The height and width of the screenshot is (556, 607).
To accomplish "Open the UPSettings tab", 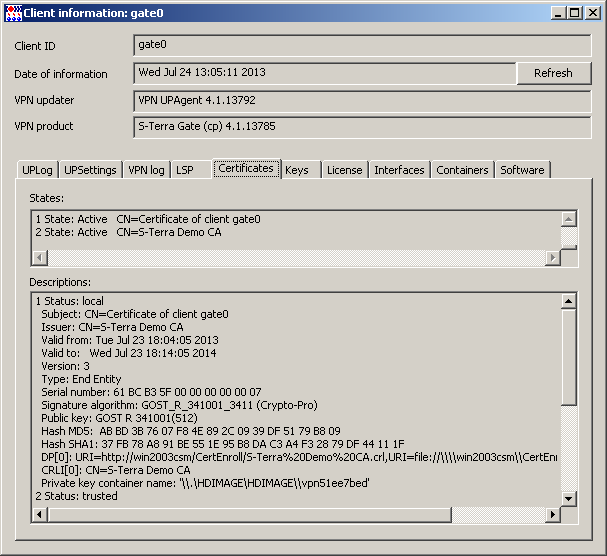I will (x=90, y=170).
